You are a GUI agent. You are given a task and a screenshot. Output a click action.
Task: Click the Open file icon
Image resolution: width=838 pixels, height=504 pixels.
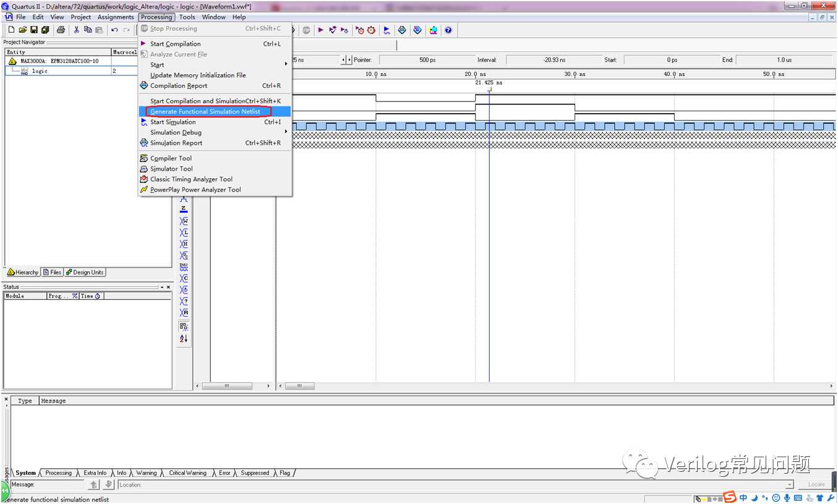coord(22,30)
